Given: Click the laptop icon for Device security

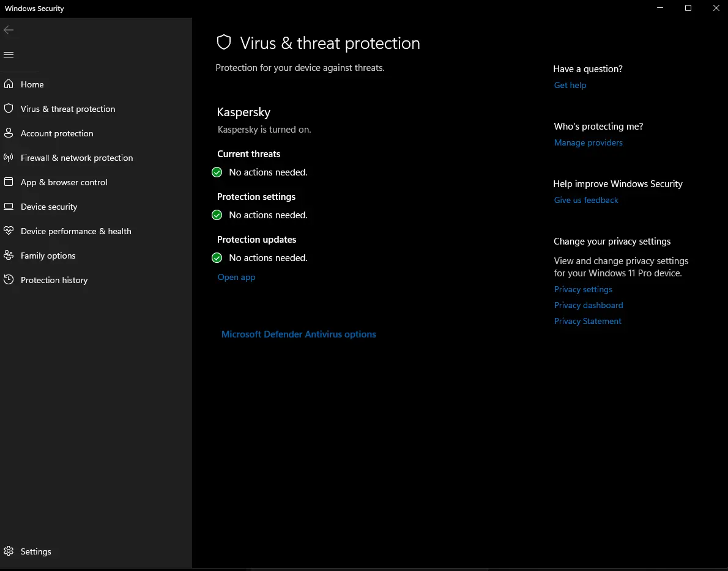Looking at the screenshot, I should (9, 207).
